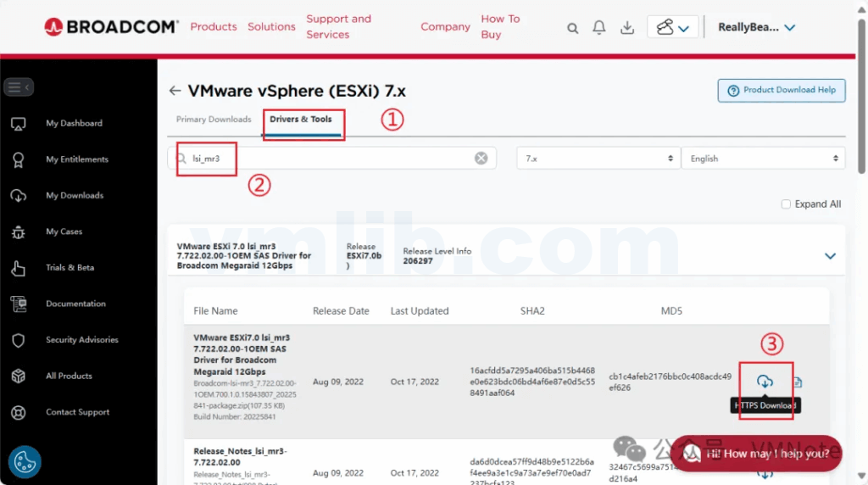Click the HTTPS Download cloud icon
The image size is (868, 485).
click(x=765, y=382)
